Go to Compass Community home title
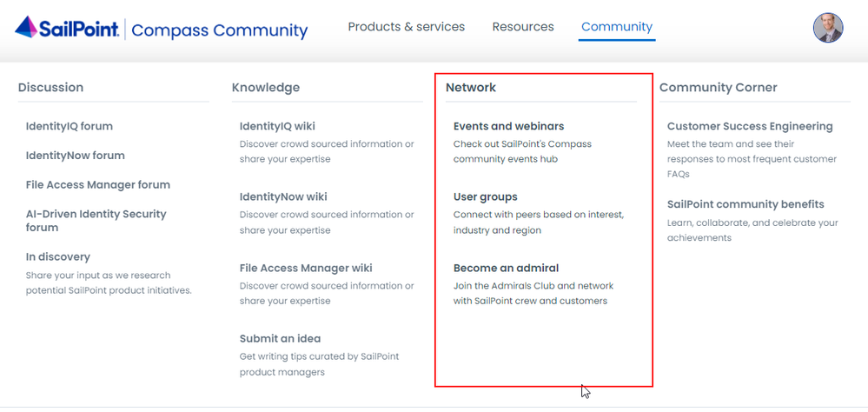Viewport: 868px width, 412px height. pos(219,30)
